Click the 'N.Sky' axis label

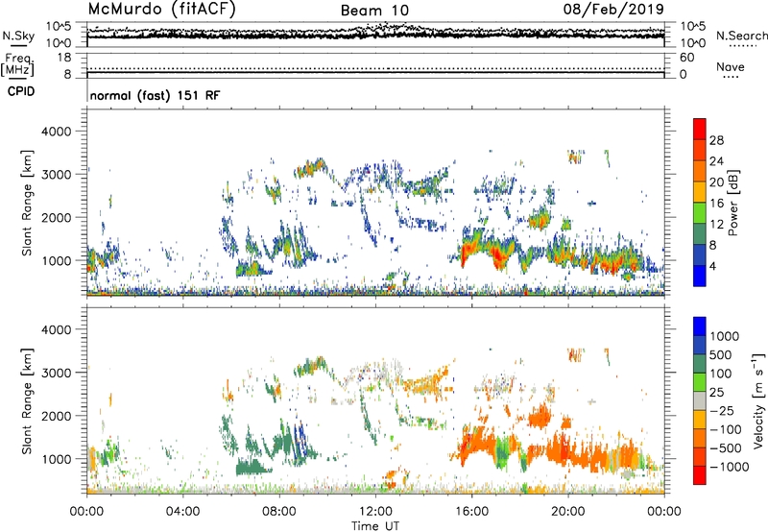click(18, 36)
